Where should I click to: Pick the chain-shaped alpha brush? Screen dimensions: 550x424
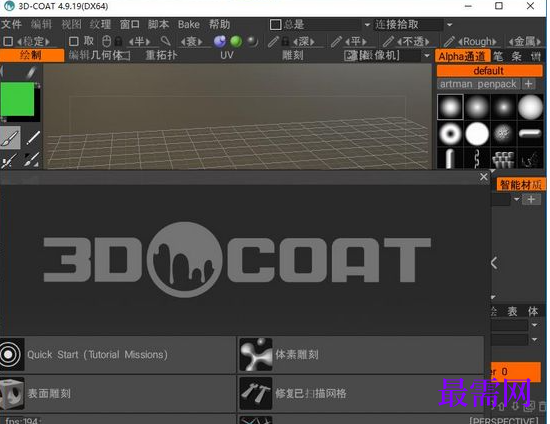[x=477, y=158]
